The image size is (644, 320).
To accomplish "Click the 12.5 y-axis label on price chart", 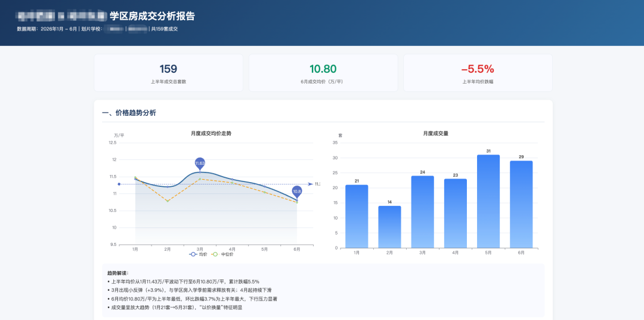I will (113, 143).
